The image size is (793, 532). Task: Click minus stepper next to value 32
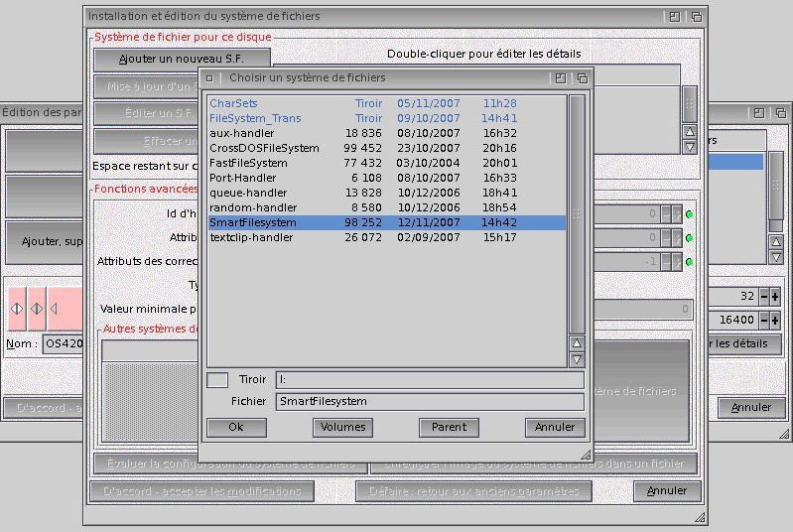(764, 297)
